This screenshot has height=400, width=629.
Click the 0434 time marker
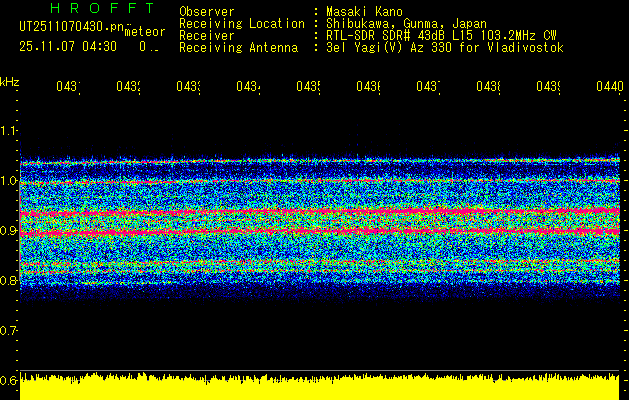coord(248,86)
